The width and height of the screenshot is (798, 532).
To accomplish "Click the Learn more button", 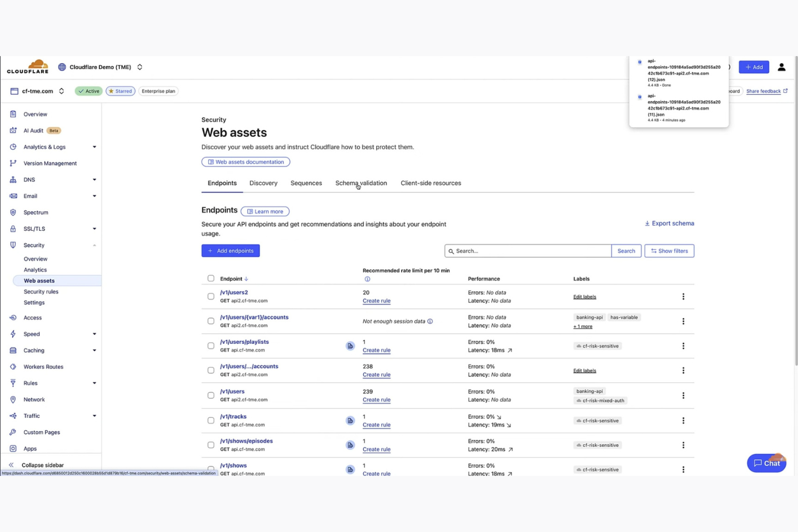I will [x=265, y=211].
